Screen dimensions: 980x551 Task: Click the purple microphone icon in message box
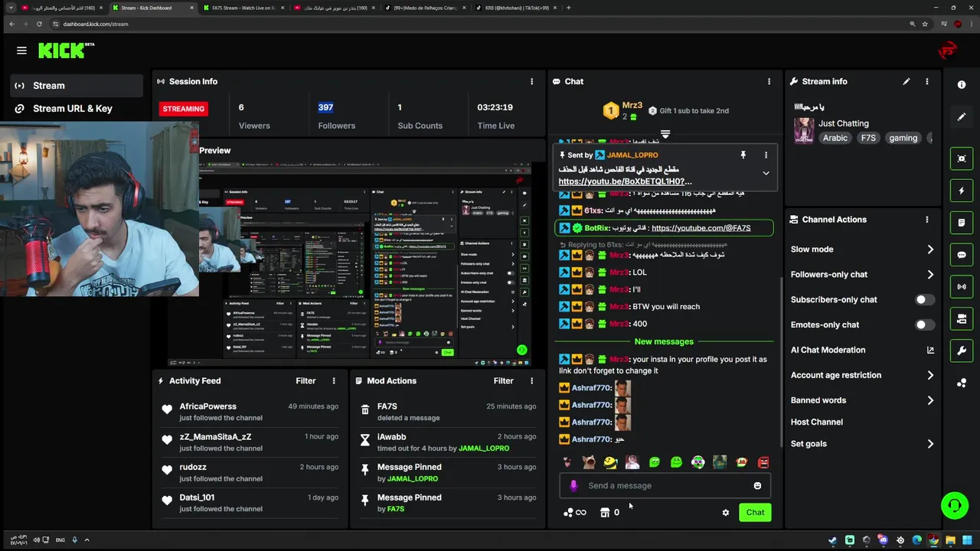[573, 485]
